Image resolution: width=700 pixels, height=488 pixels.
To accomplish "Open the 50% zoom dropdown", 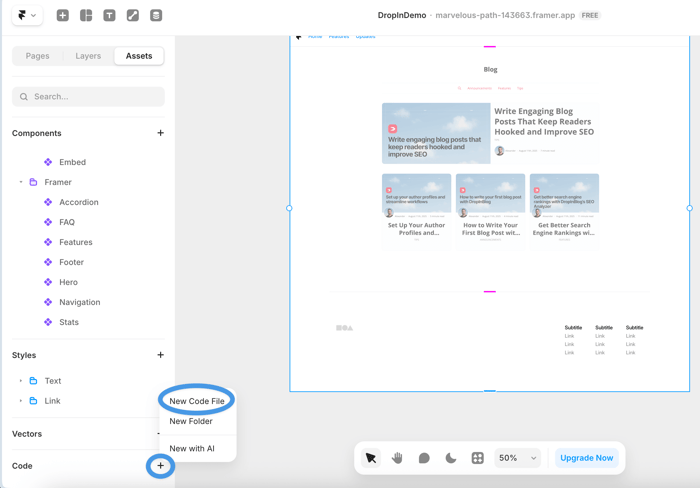I will (517, 458).
